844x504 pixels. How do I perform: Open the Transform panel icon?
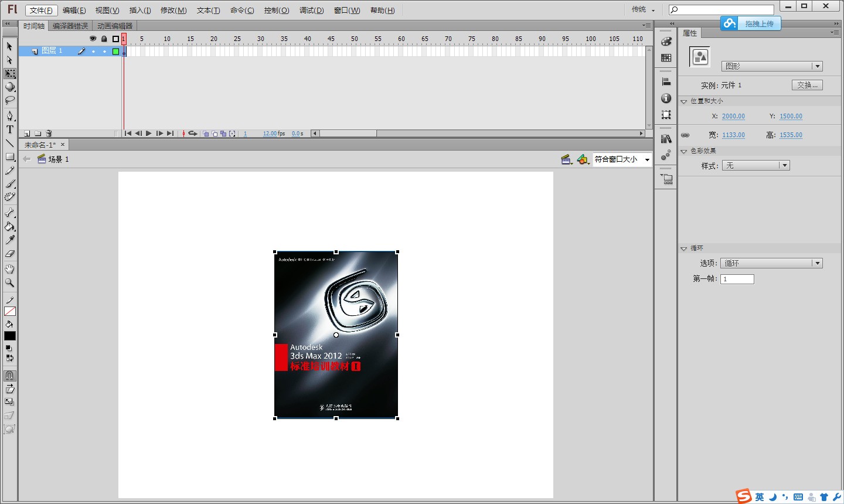coord(666,115)
